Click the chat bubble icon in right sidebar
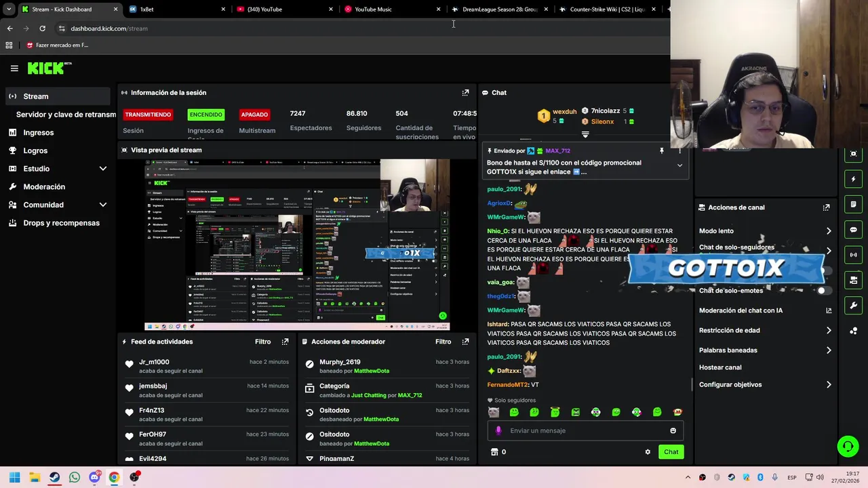The image size is (868, 488). click(853, 230)
